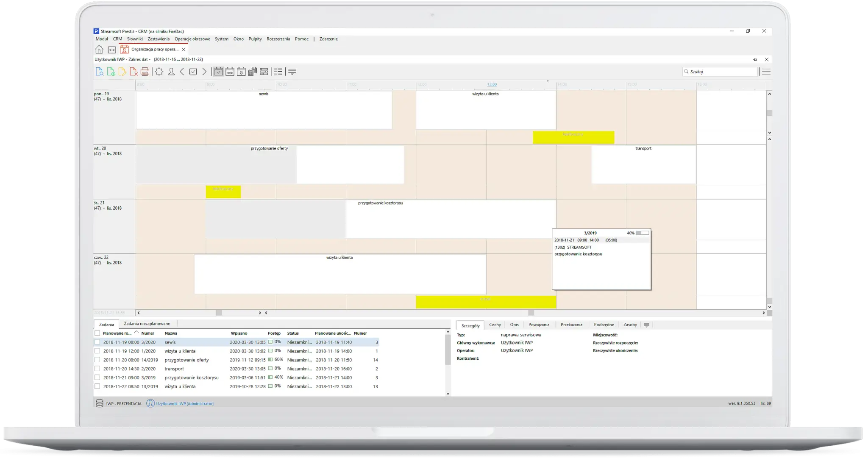Click the printer icon in toolbar
The height and width of the screenshot is (472, 868).
click(x=145, y=72)
